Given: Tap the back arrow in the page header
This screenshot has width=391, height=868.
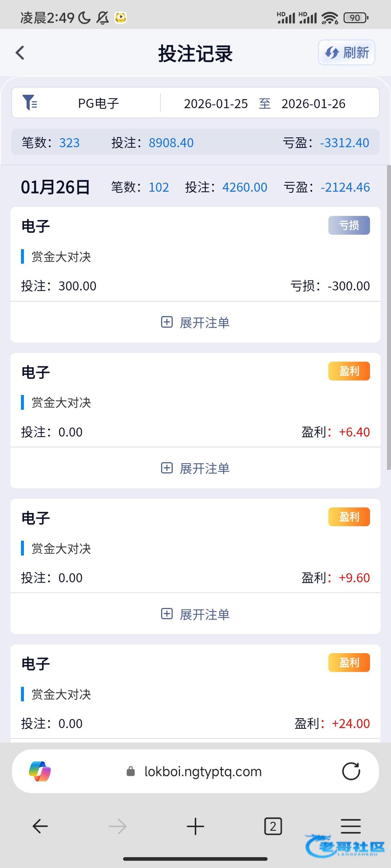Looking at the screenshot, I should [x=20, y=53].
